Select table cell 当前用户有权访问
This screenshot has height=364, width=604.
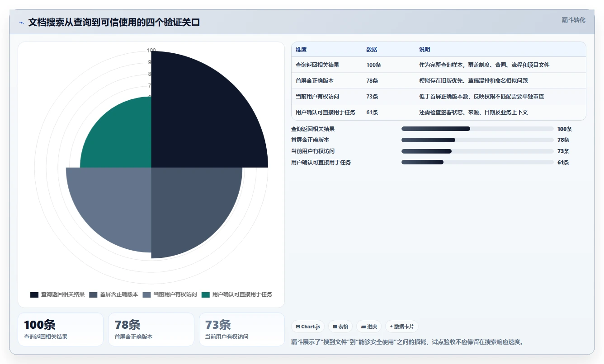(317, 97)
